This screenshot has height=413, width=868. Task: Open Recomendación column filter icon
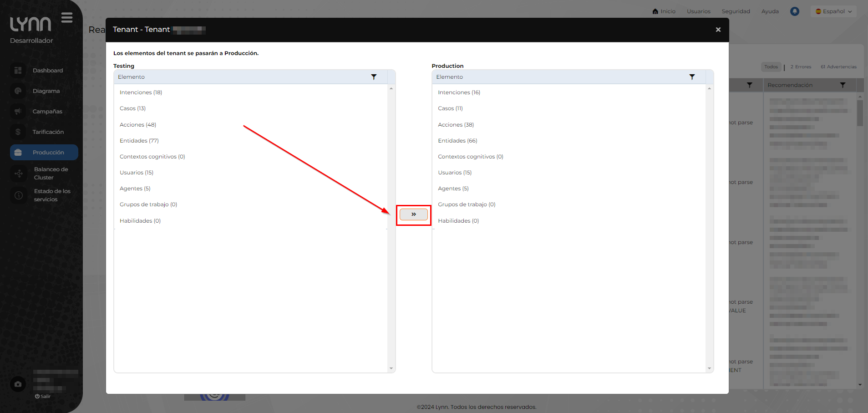coord(843,85)
